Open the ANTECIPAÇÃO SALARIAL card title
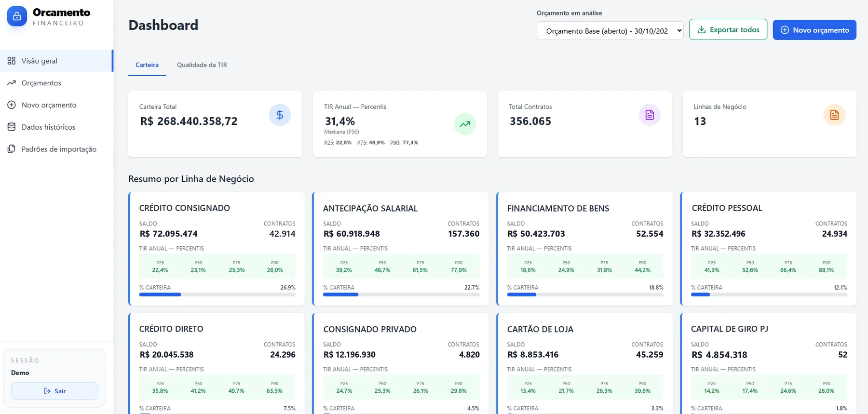 370,209
